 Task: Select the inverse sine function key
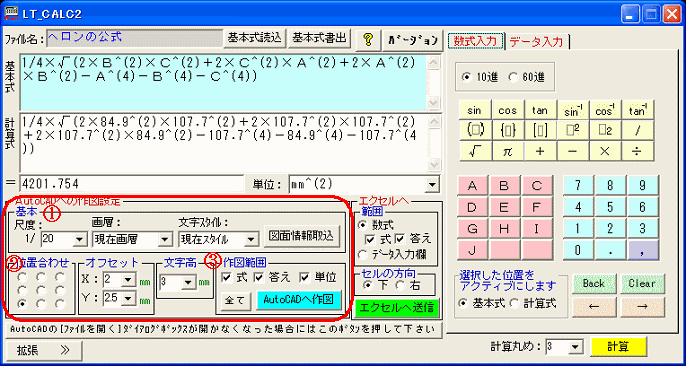point(573,111)
